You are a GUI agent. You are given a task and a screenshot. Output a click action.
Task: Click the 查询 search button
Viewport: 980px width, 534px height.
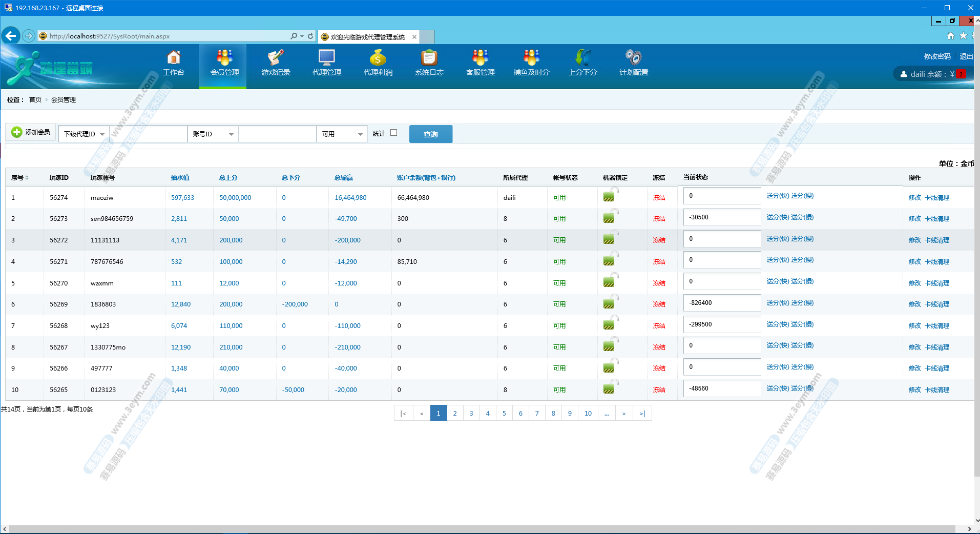point(430,134)
